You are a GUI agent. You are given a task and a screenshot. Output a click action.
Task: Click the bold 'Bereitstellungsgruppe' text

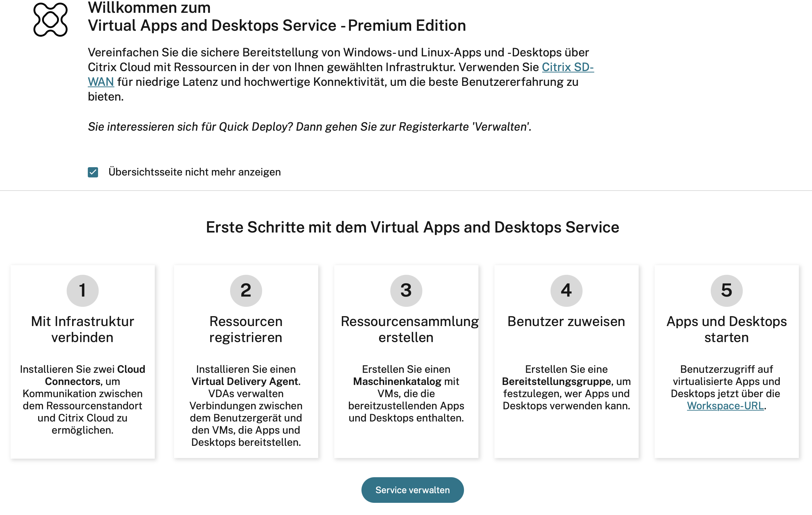pyautogui.click(x=556, y=381)
